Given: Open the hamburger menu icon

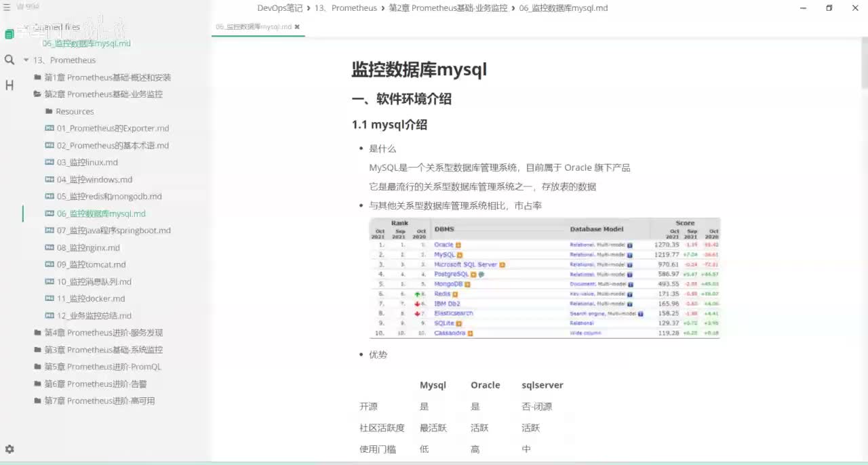Looking at the screenshot, I should pos(7,7).
